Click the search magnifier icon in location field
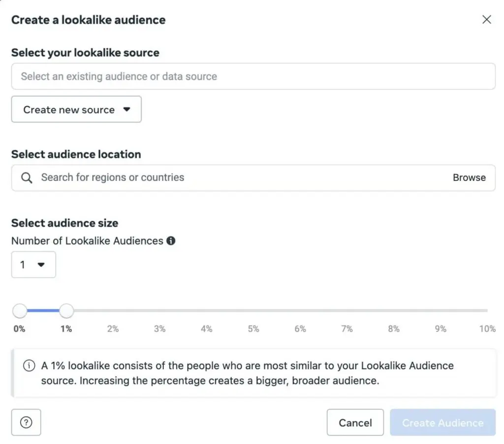 point(27,178)
